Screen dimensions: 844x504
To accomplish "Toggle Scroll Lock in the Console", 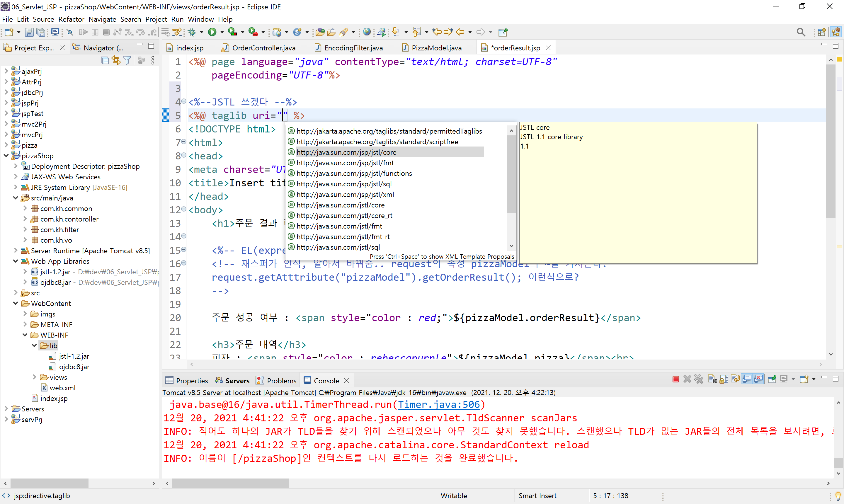I will pos(724,379).
